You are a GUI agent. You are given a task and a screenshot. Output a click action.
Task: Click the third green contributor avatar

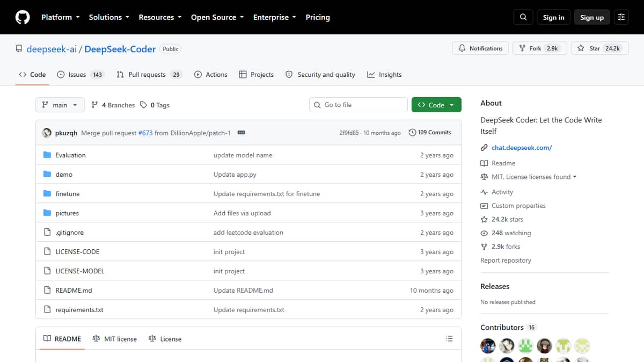(525, 345)
